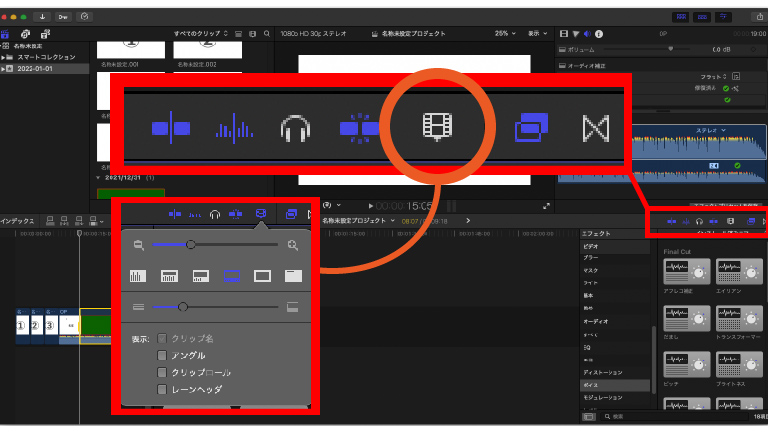Screen dimensions: 768x432
Task: Select the ディストーション effects category
Action: pyautogui.click(x=615, y=372)
